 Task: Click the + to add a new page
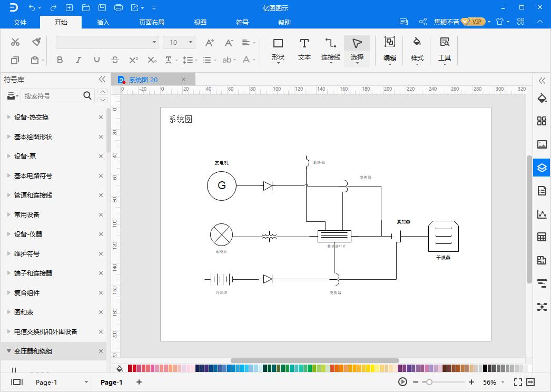tap(139, 382)
